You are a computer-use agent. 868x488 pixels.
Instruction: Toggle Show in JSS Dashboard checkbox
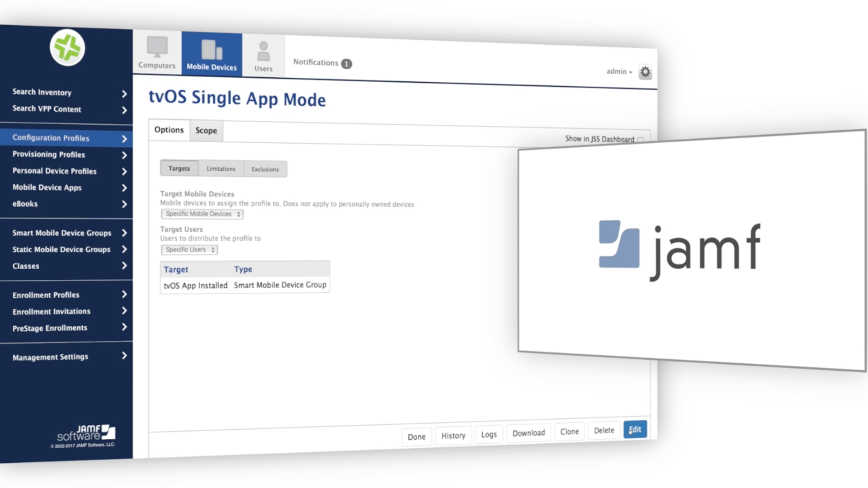640,140
